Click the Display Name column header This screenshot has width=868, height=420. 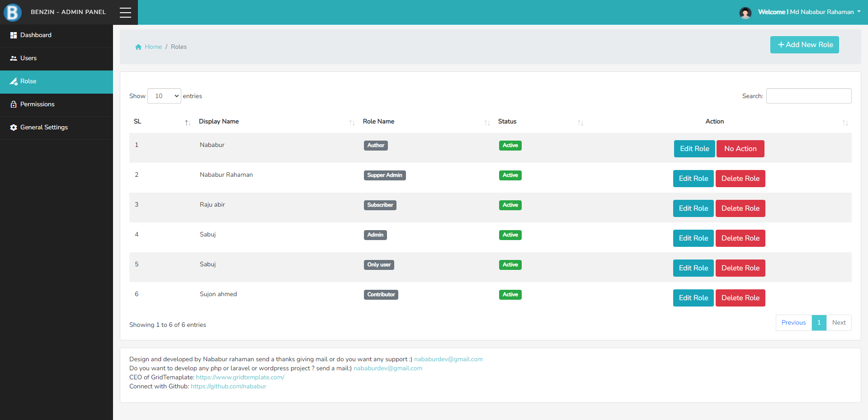219,122
